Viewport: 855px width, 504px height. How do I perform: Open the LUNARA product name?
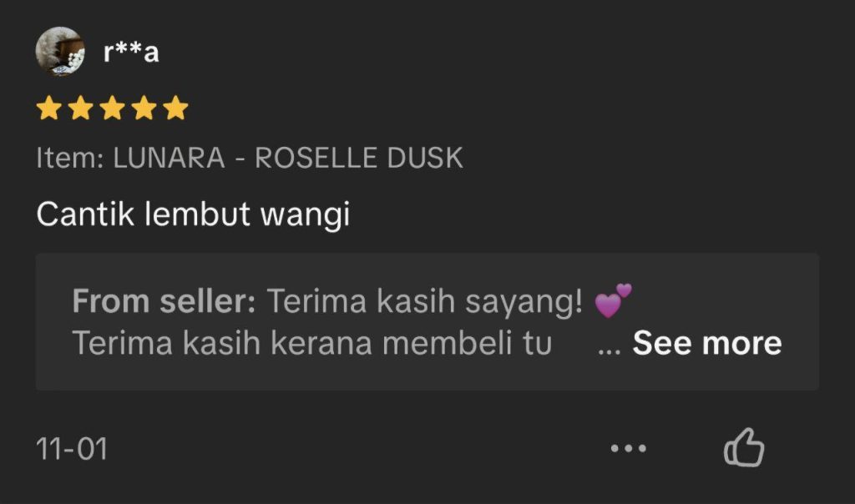(x=169, y=158)
